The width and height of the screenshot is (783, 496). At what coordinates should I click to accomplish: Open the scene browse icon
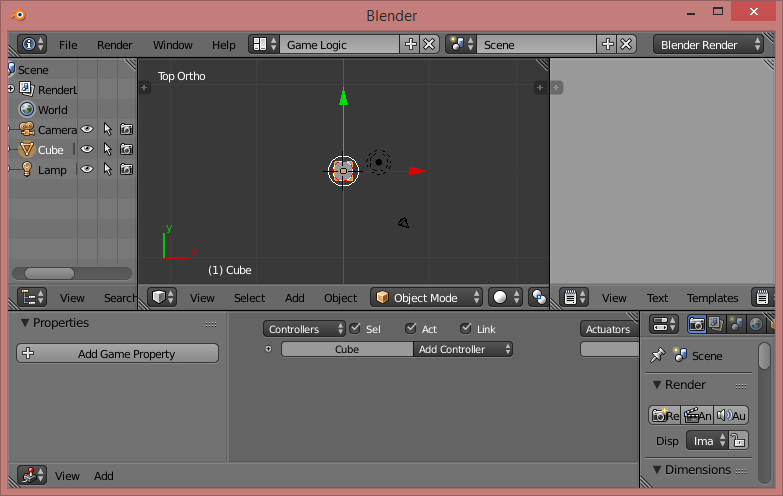461,44
